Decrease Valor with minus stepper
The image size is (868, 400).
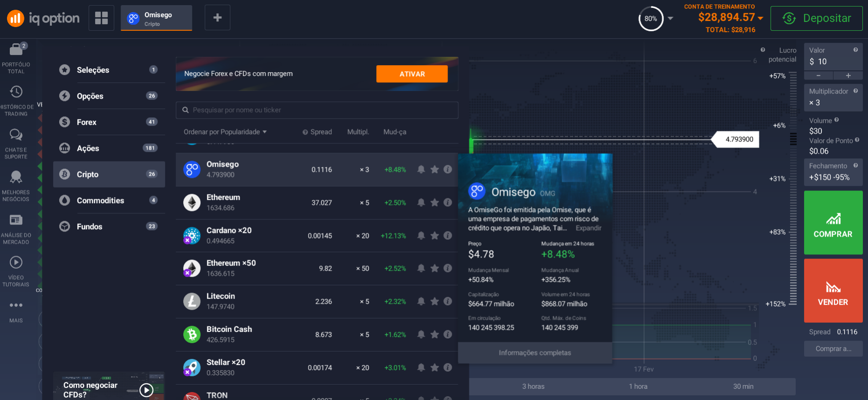tap(818, 75)
